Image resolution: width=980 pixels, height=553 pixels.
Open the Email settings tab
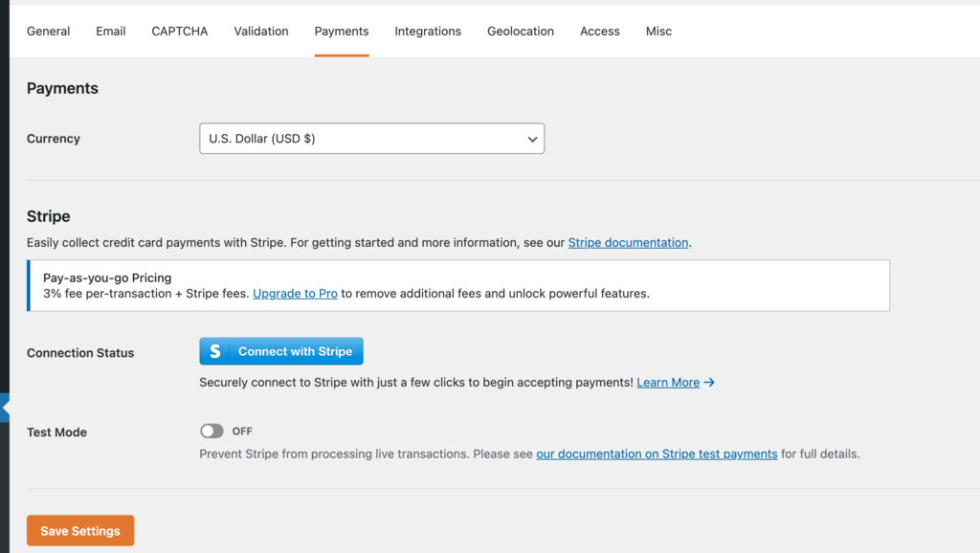click(110, 31)
